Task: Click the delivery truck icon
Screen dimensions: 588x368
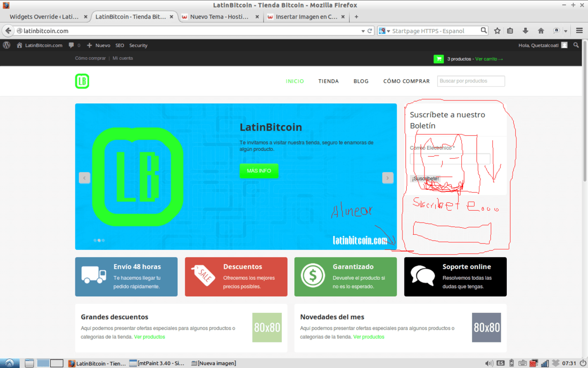Action: [94, 275]
